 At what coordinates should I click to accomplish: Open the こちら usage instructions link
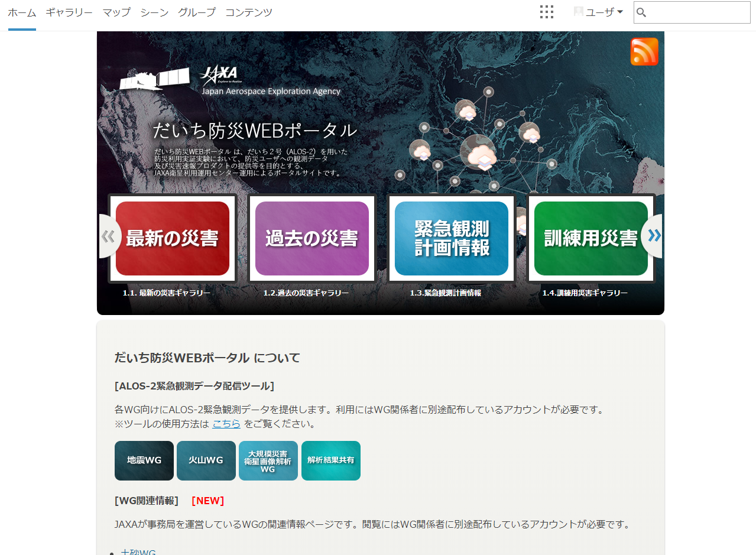(226, 423)
